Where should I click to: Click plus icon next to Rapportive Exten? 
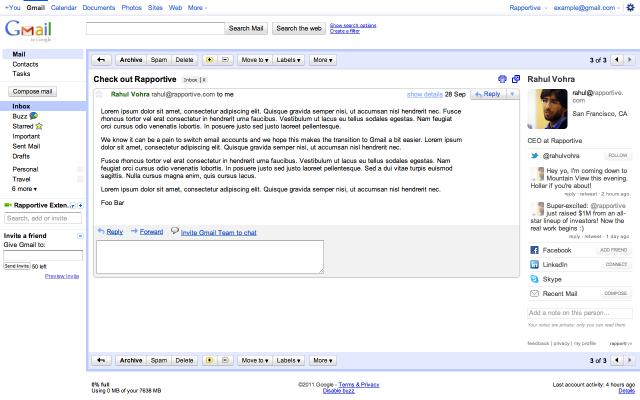click(x=80, y=206)
